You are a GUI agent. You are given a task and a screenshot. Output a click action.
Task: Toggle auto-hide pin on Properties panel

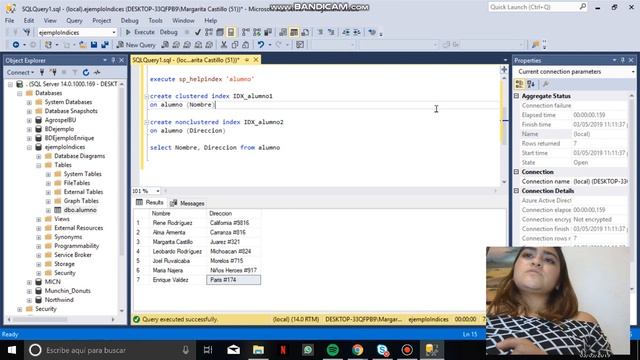click(x=622, y=60)
